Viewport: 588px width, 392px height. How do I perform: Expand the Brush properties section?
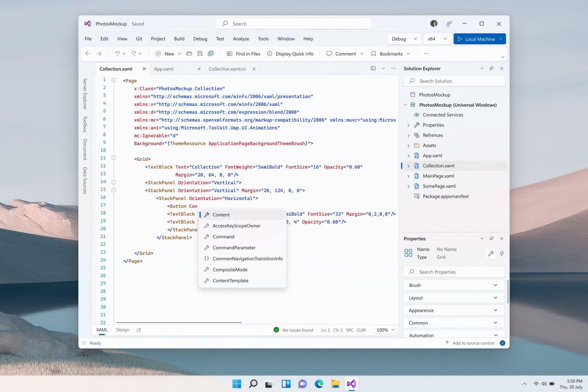[454, 285]
